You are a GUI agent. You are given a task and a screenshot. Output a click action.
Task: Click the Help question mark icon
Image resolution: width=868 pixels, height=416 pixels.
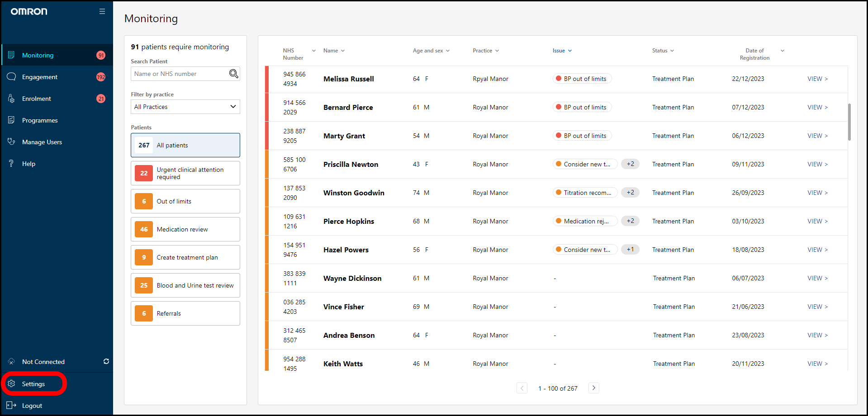tap(11, 164)
